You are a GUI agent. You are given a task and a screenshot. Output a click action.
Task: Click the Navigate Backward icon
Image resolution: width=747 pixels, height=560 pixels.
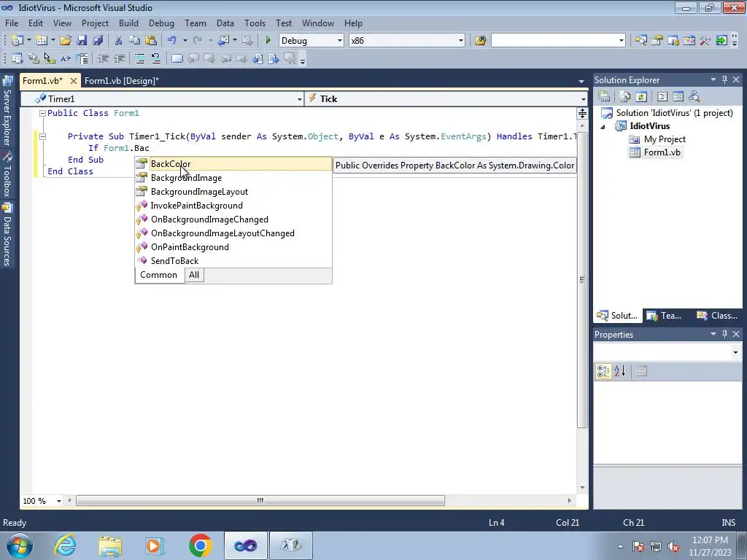223,41
